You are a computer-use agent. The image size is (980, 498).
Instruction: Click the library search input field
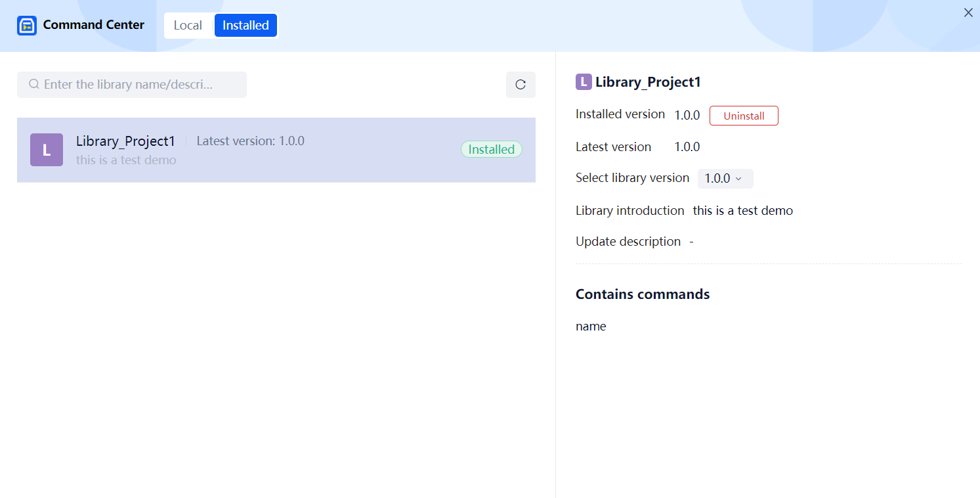pos(138,85)
